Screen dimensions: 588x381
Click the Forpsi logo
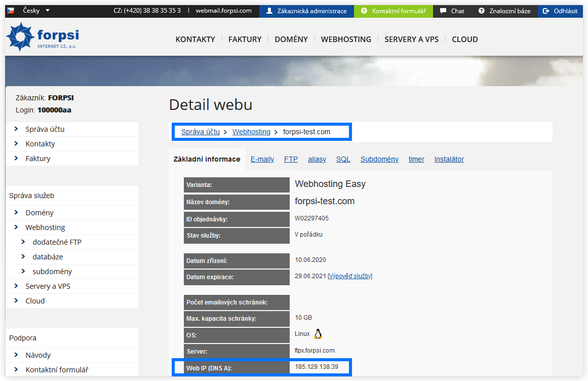(43, 37)
